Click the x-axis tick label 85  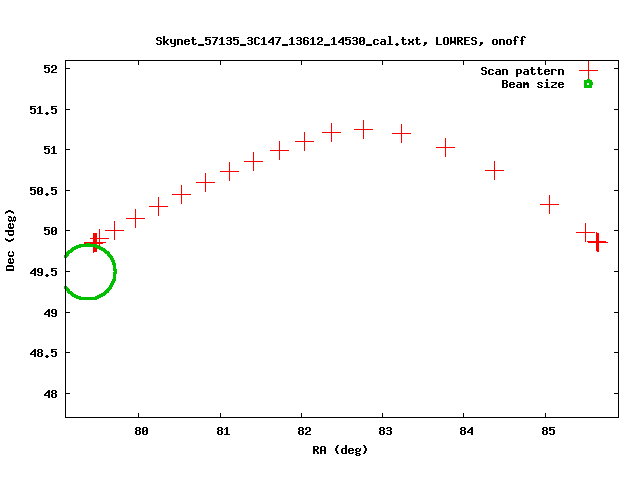click(548, 431)
